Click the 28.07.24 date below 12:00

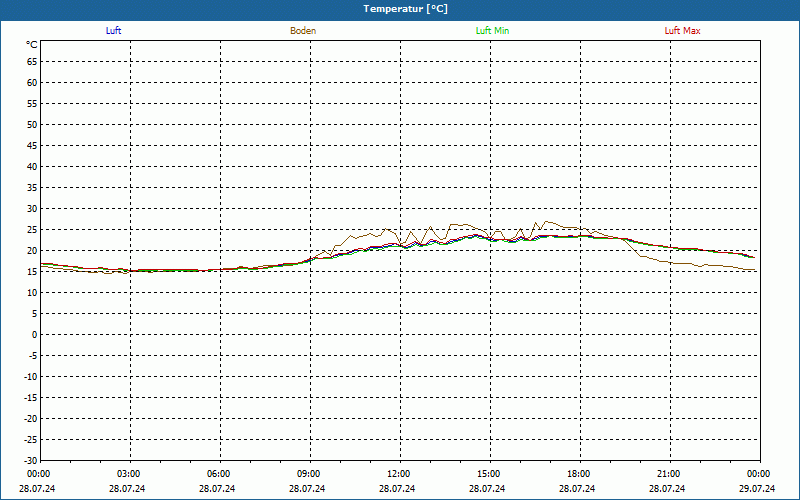[x=397, y=488]
